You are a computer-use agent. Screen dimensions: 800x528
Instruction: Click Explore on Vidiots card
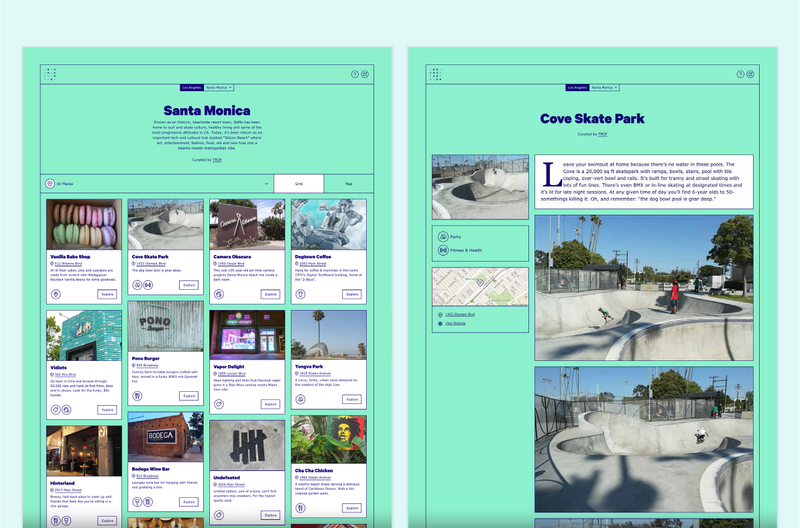107,410
